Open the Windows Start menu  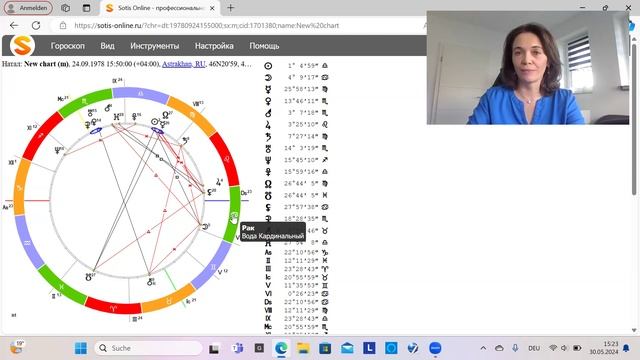[81, 348]
